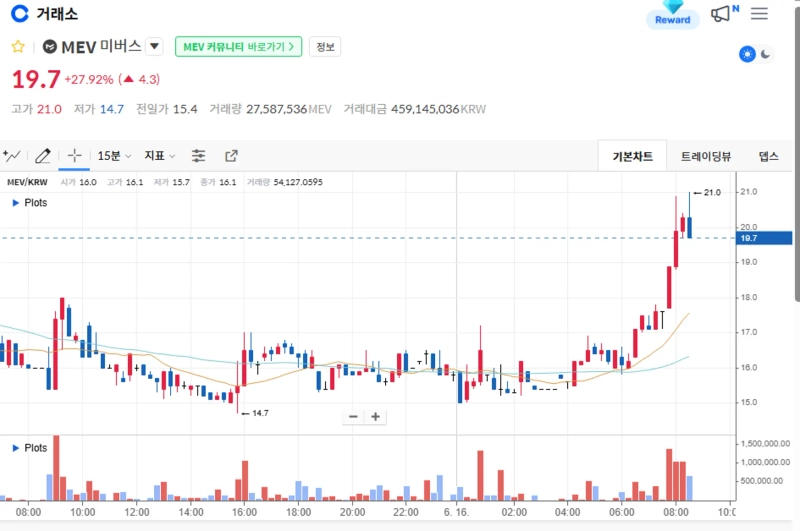
Task: Expand the MEV coin selector dropdown
Action: point(154,46)
